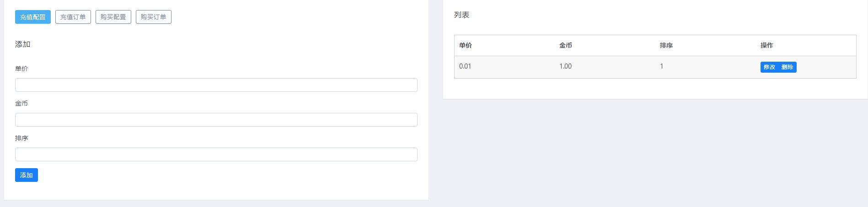
Task: Focus the 金币 text input box
Action: tap(216, 120)
